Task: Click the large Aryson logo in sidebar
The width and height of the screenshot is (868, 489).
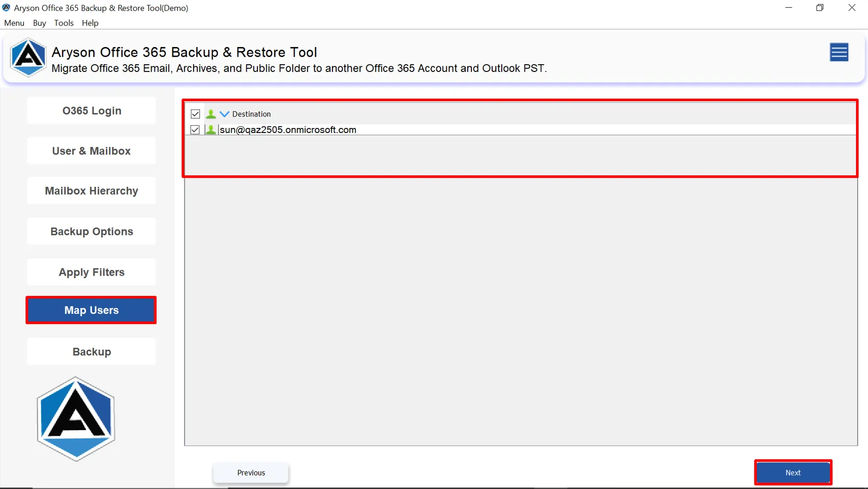Action: (76, 419)
